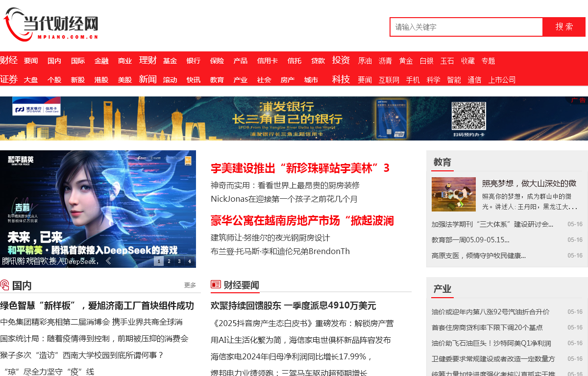Open the 原油 nav link
Viewport: 588px width, 376px height.
(x=365, y=61)
